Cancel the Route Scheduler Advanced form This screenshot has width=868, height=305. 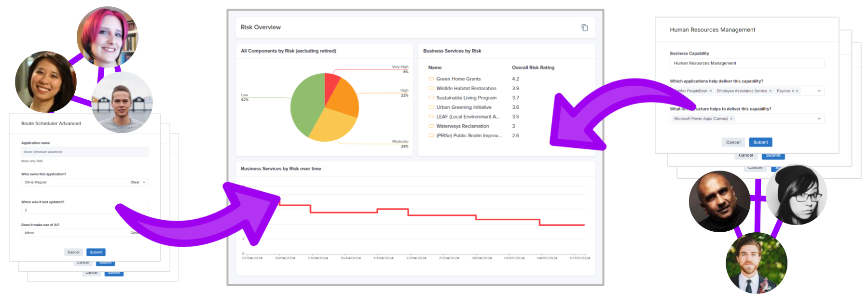(x=73, y=252)
